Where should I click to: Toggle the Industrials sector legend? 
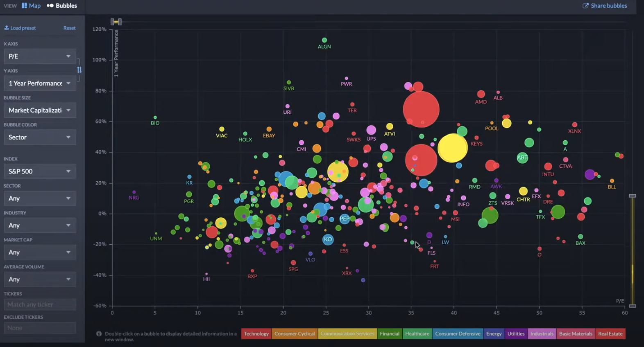542,333
